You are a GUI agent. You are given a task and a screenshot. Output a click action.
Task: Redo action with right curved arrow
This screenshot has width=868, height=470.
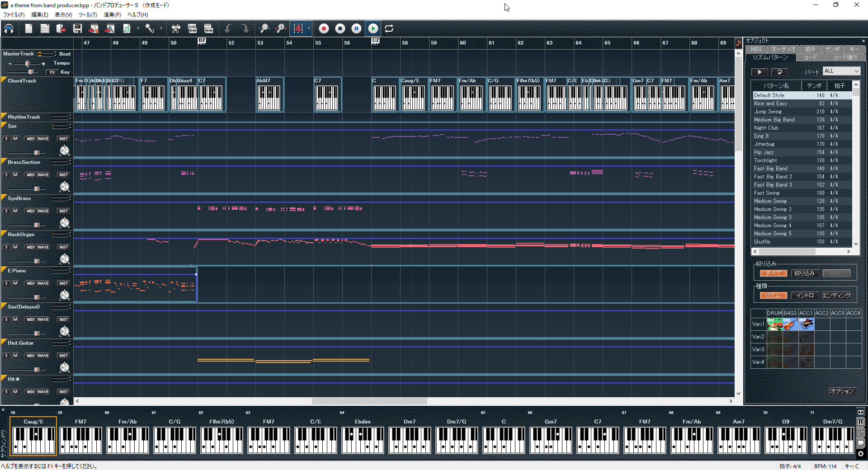pos(245,28)
